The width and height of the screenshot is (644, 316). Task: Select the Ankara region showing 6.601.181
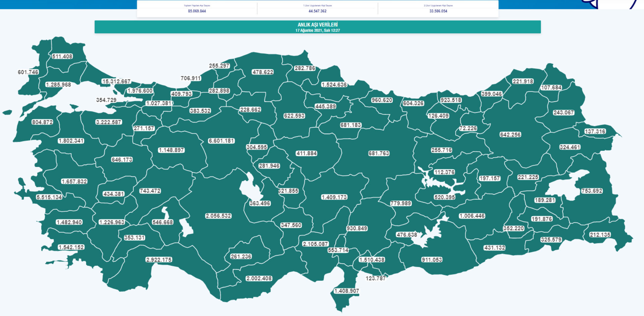221,141
